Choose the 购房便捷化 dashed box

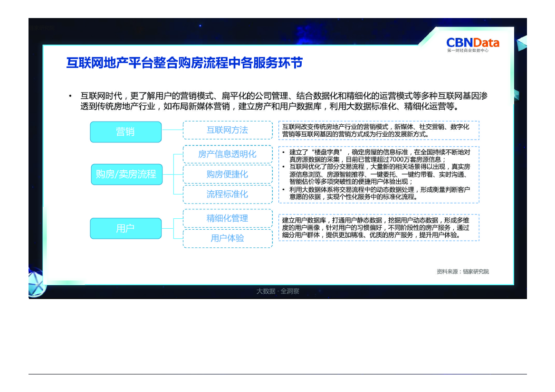click(227, 174)
